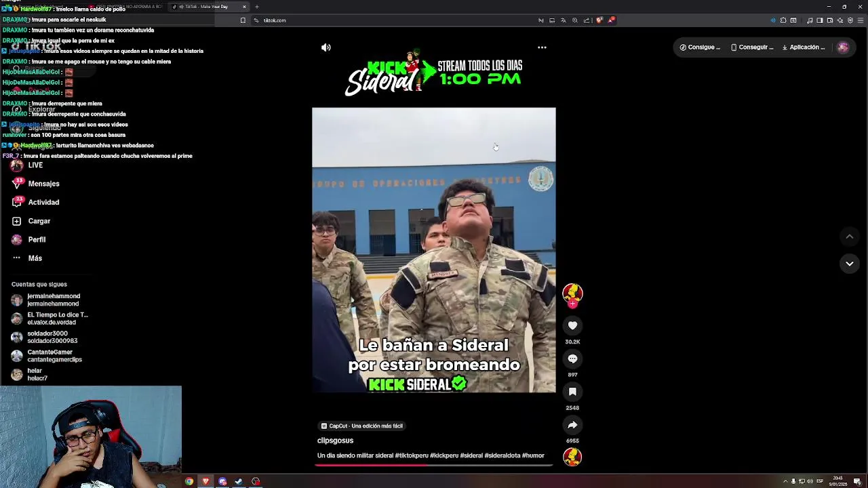Open the #tiktokperu hashtag
This screenshot has width=868, height=488.
(x=412, y=455)
